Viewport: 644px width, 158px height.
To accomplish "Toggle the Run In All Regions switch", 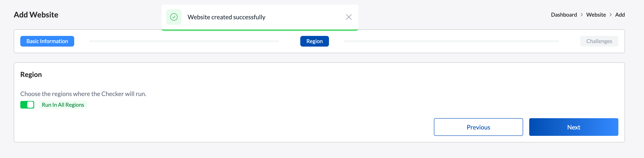I will coord(27,105).
